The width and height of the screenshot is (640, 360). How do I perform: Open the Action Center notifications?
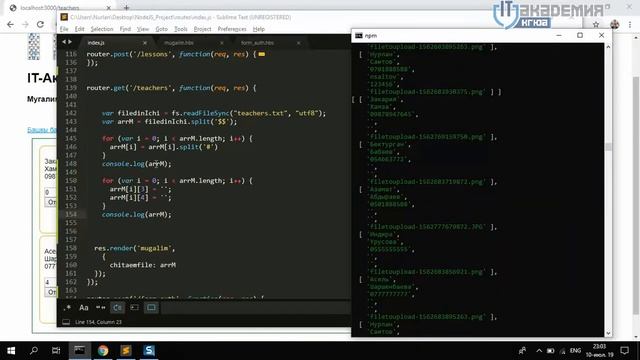pos(624,351)
